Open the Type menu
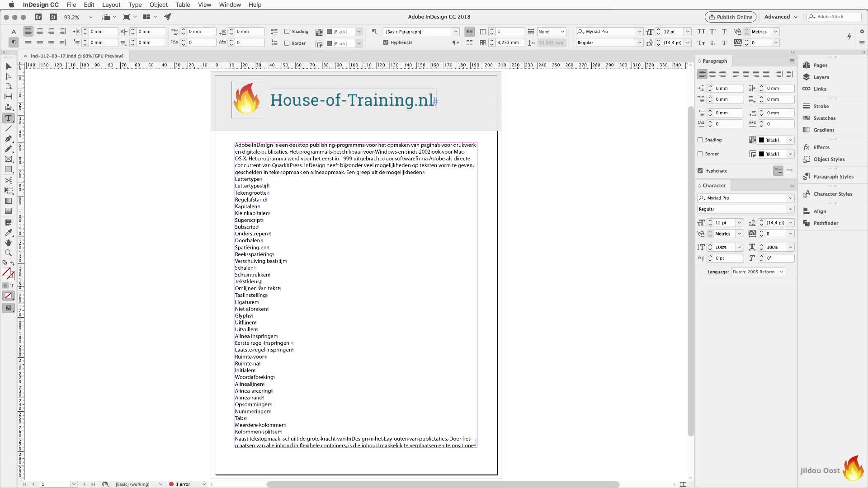The height and width of the screenshot is (488, 868). point(135,5)
